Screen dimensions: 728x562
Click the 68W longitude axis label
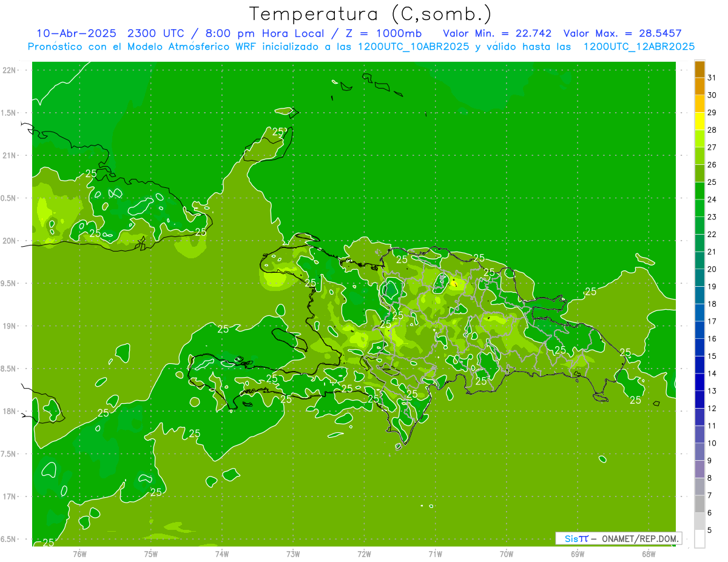coord(649,554)
